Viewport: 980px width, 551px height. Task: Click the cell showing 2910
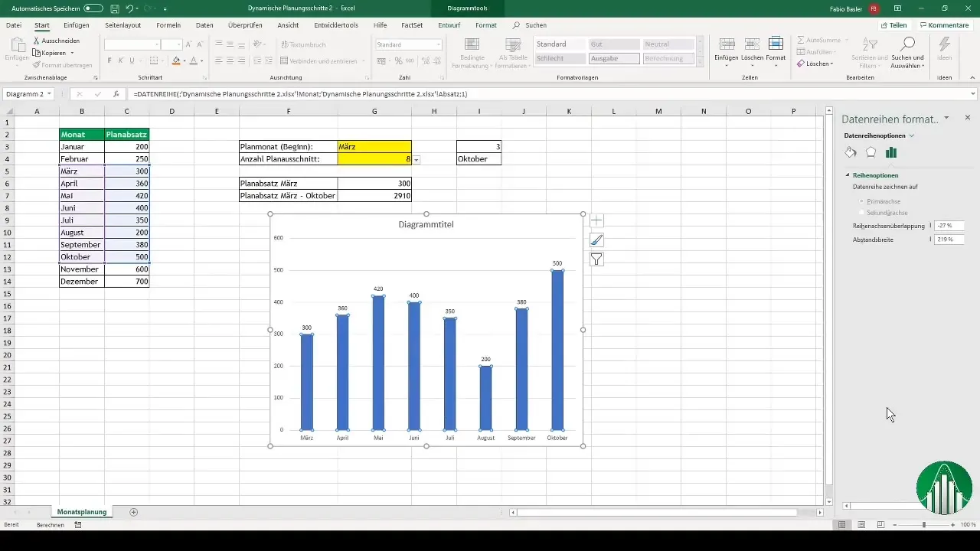[374, 196]
